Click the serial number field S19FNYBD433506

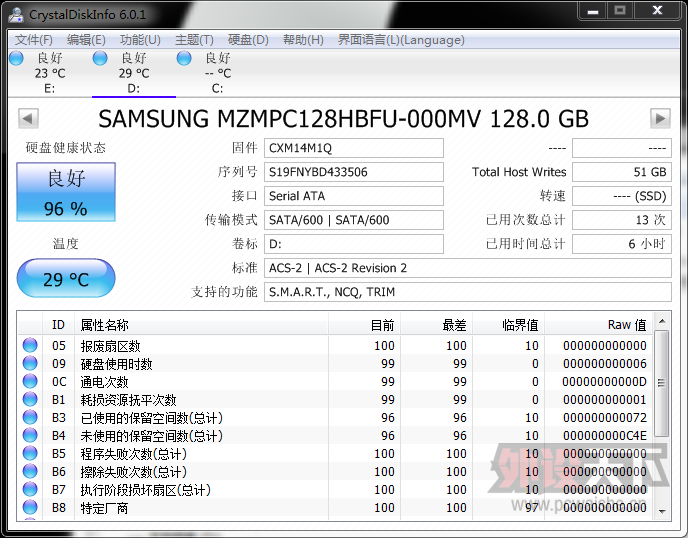pos(354,172)
